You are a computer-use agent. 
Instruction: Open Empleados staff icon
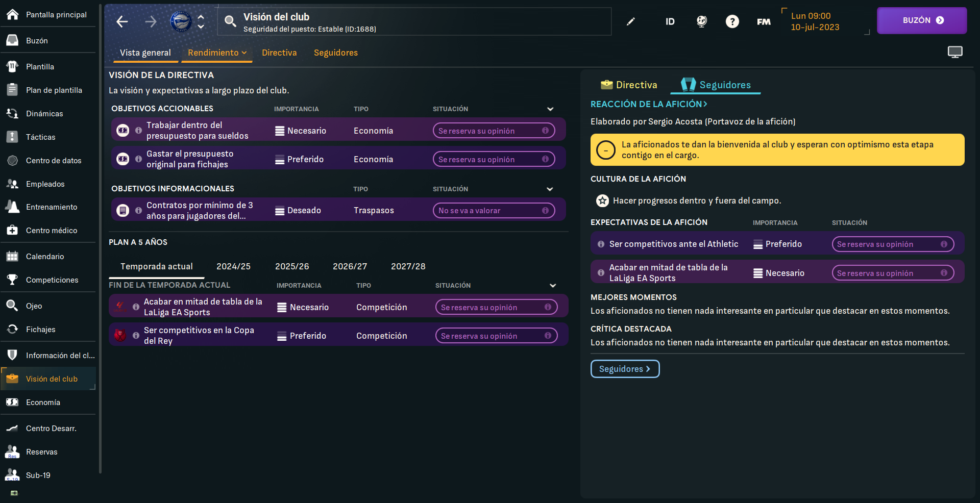tap(12, 184)
